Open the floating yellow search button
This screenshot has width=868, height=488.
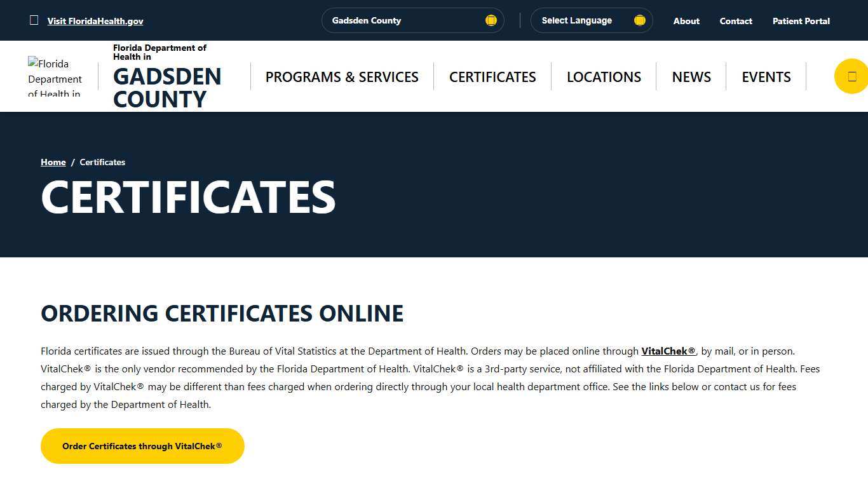tap(852, 76)
